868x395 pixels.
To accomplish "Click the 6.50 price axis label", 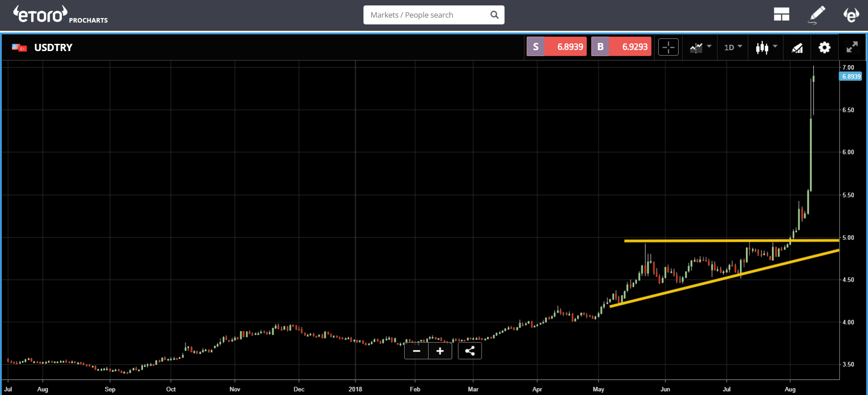I will (848, 110).
